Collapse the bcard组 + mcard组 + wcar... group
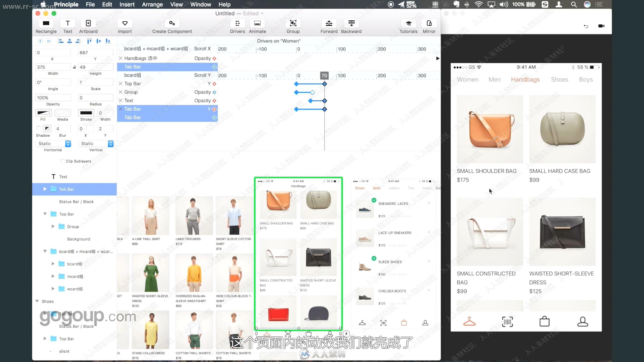 [x=45, y=251]
